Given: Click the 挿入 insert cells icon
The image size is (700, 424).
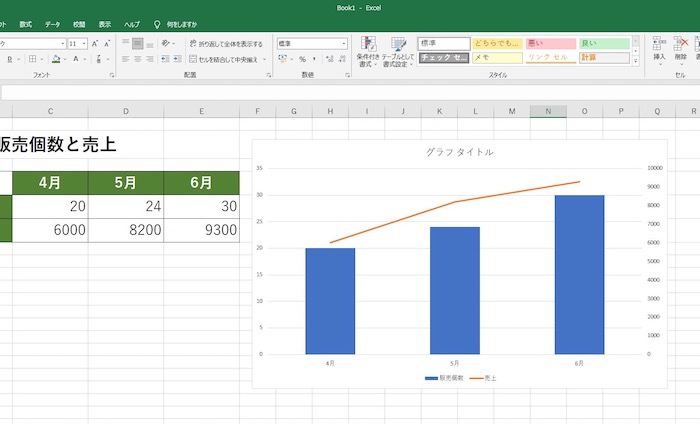Looking at the screenshot, I should [x=659, y=48].
